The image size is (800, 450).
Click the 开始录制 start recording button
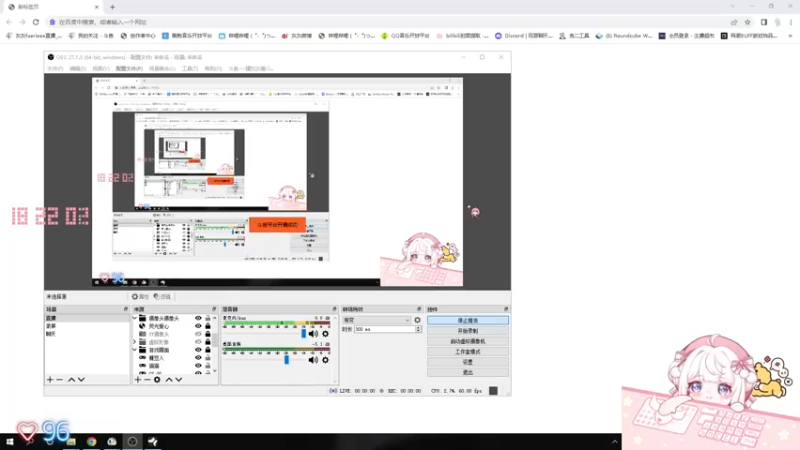point(468,331)
